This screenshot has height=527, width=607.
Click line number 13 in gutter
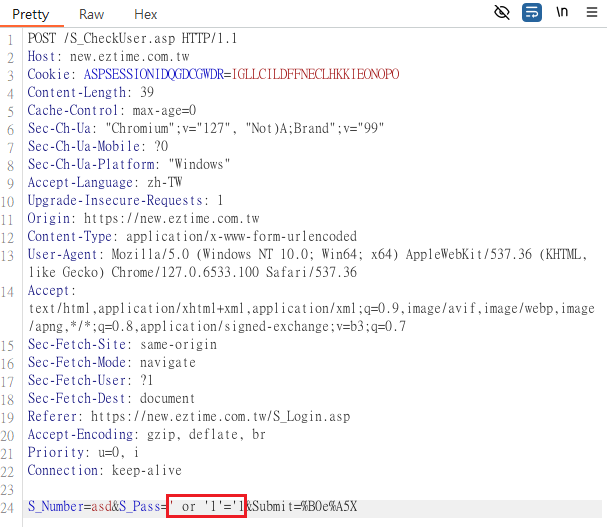coord(8,256)
